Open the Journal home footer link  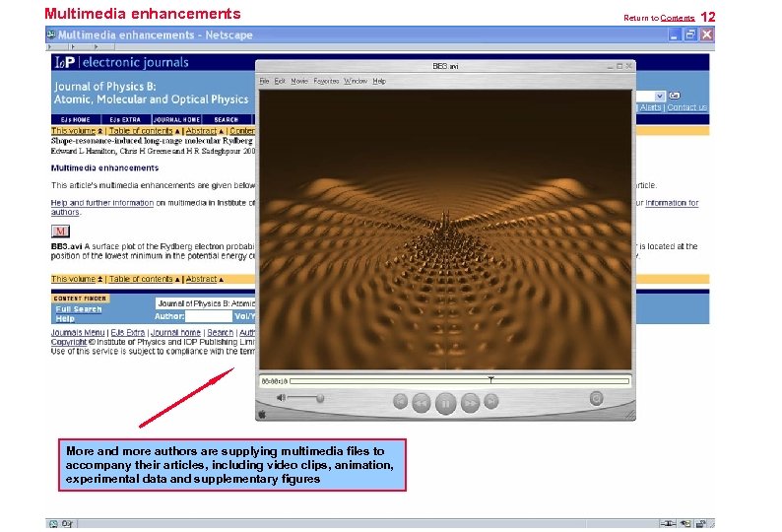(175, 332)
